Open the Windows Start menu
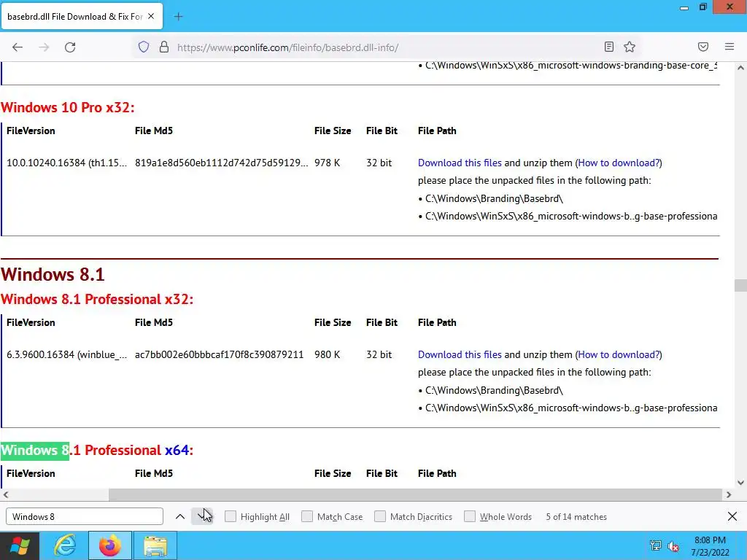This screenshot has height=560, width=747. (20, 545)
